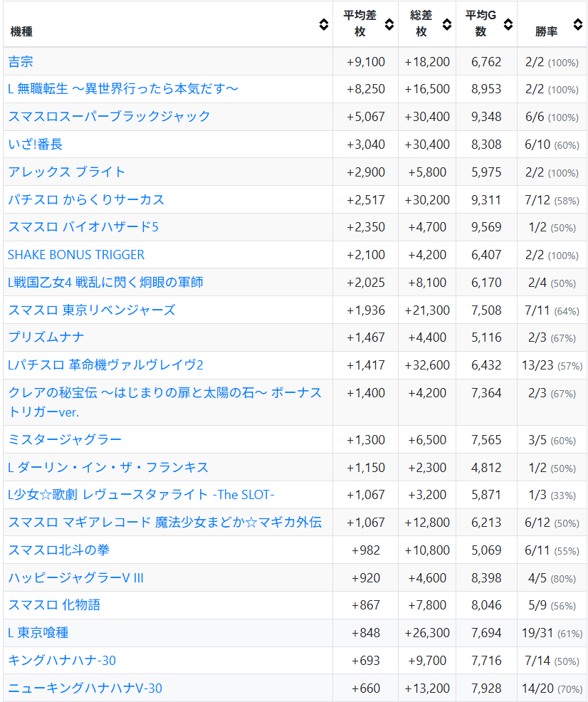Select the 8,953 average games cell

[x=486, y=89]
